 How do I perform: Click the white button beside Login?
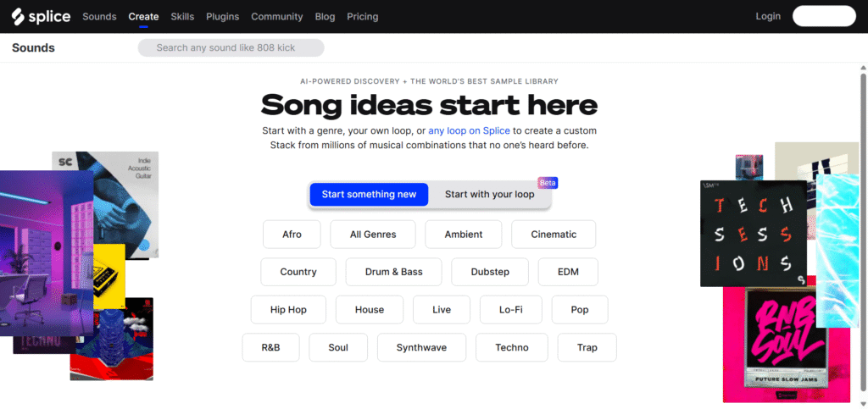[x=824, y=16]
